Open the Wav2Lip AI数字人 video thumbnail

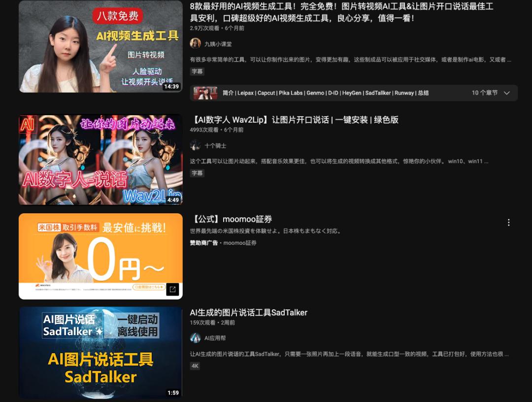coord(100,160)
